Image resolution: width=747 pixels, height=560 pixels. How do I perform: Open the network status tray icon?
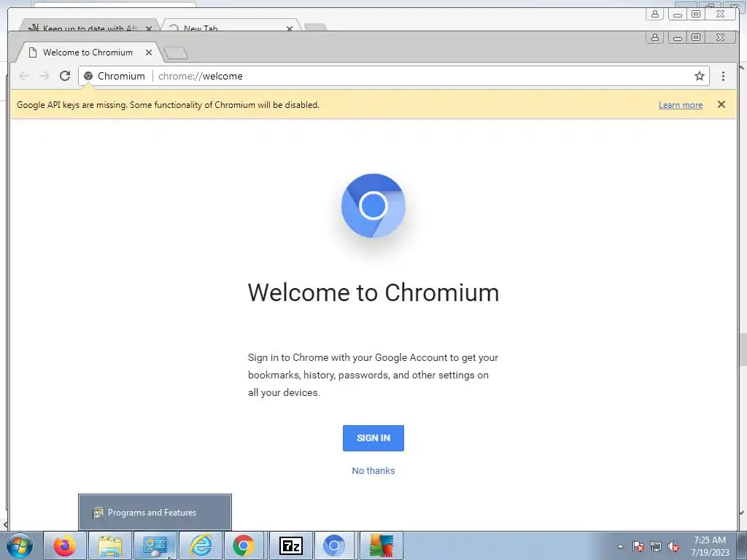(656, 546)
